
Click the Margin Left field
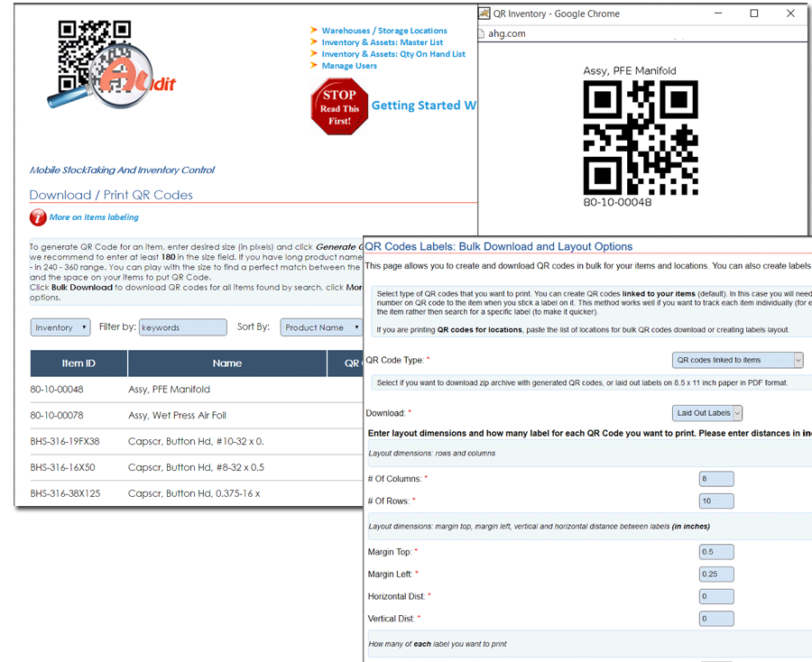[716, 575]
